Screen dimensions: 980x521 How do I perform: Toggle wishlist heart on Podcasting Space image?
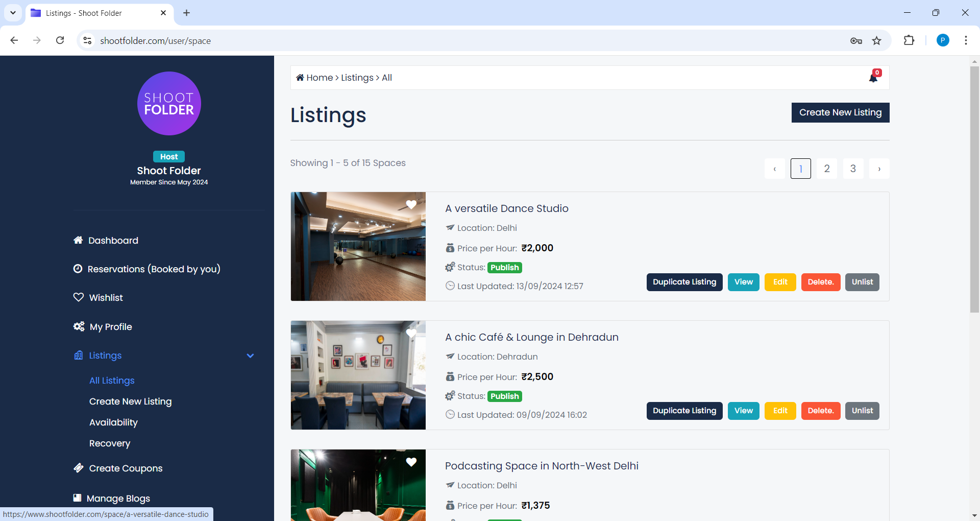click(411, 462)
